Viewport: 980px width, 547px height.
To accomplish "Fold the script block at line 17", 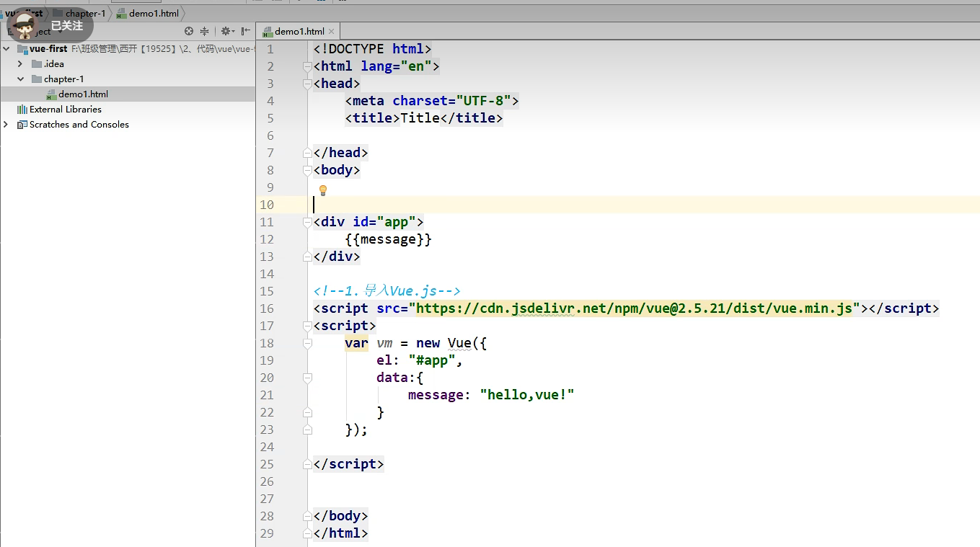I will (x=307, y=326).
